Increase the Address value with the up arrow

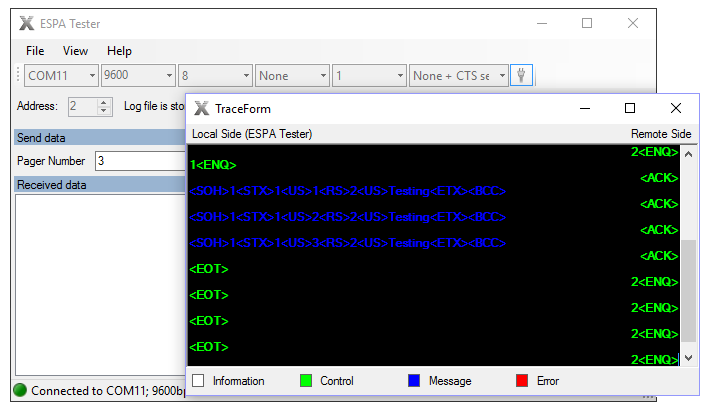point(104,103)
